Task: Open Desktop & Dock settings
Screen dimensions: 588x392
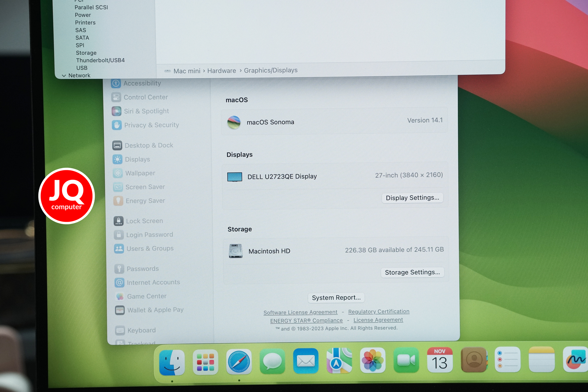Action: click(143, 145)
